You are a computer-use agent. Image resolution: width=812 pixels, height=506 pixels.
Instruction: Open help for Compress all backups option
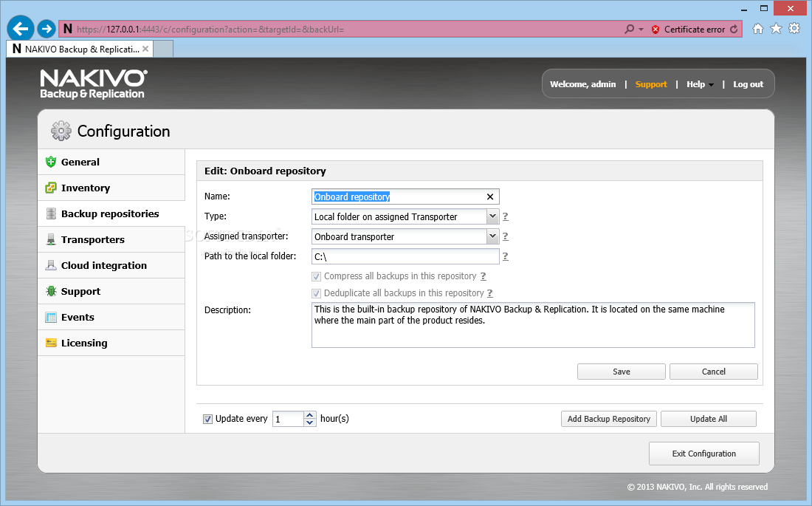(484, 276)
